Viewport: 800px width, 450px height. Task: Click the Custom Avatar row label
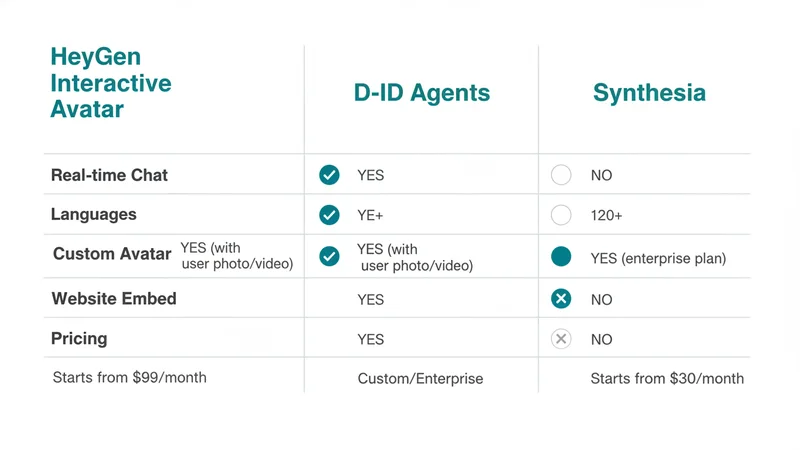[112, 254]
